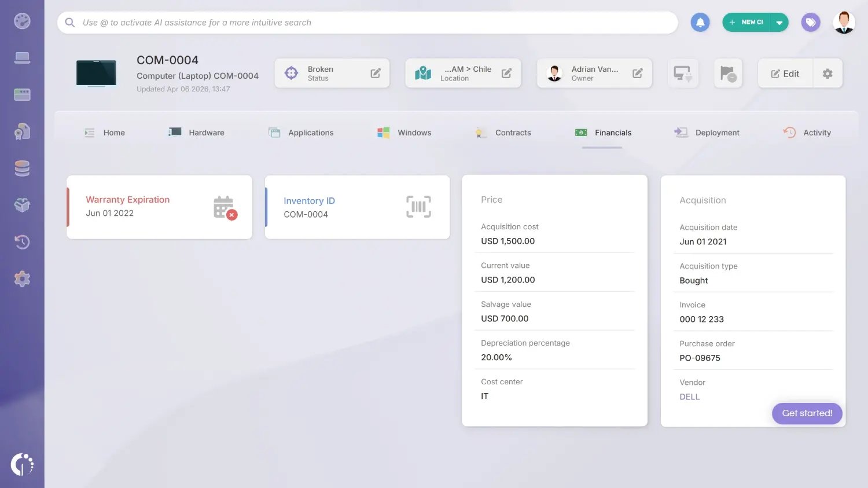
Task: Select the dashboard palette icon in sidebar
Action: tap(22, 21)
